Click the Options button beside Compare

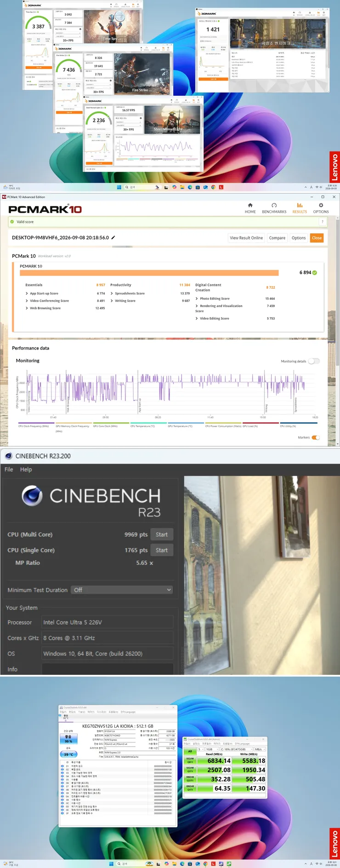click(x=299, y=238)
